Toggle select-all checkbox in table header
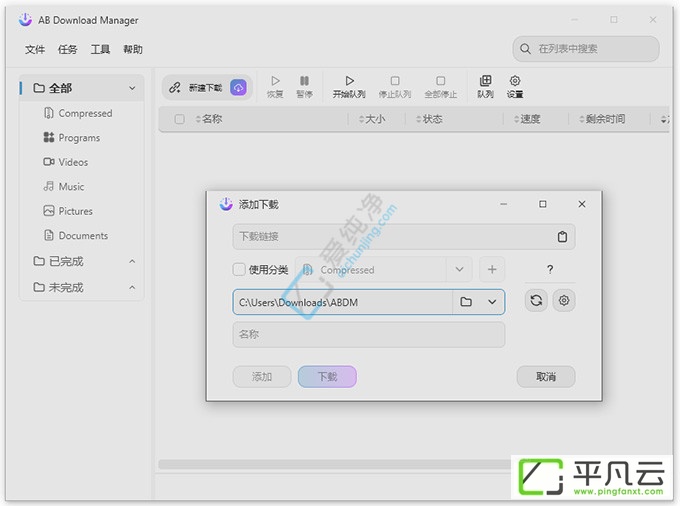680x506 pixels. (179, 119)
